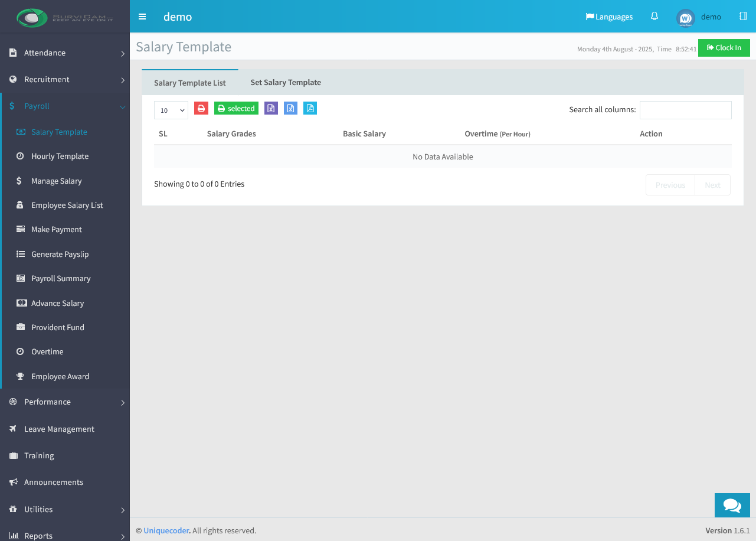Image resolution: width=756 pixels, height=541 pixels.
Task: Open the right side panel icon in header
Action: [x=743, y=17]
